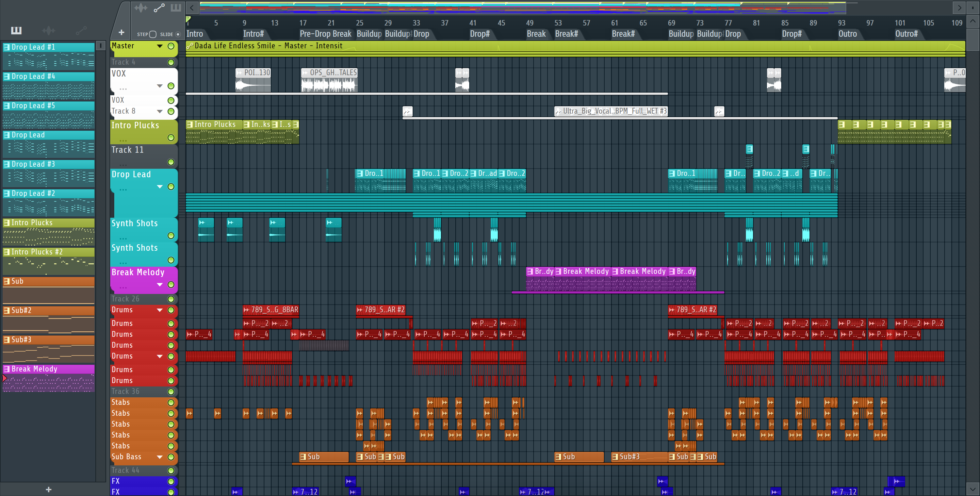Select the Ultra_Big_Vocal automation clip
The width and height of the screenshot is (980, 496).
point(610,111)
